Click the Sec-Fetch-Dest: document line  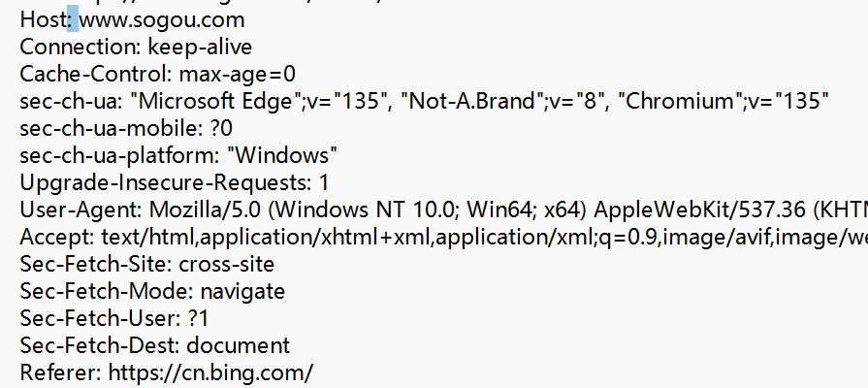point(155,345)
